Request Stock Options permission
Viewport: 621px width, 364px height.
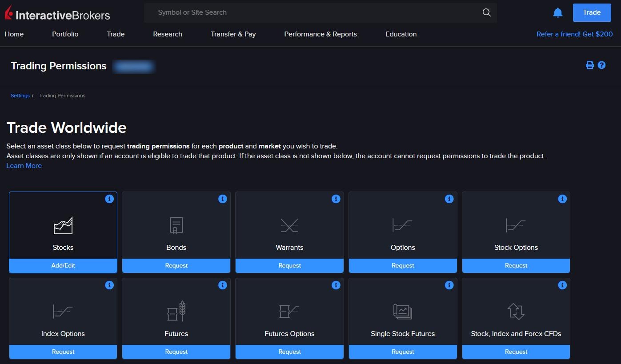pyautogui.click(x=516, y=266)
